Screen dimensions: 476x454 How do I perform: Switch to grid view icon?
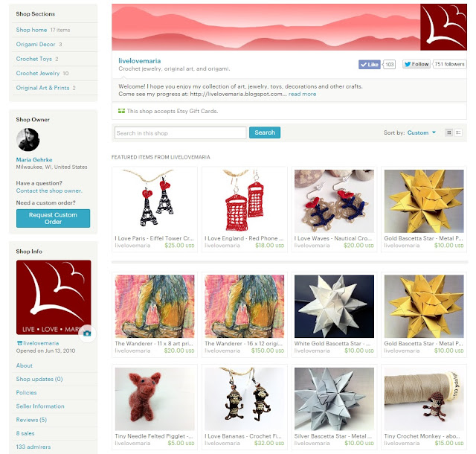coord(449,132)
